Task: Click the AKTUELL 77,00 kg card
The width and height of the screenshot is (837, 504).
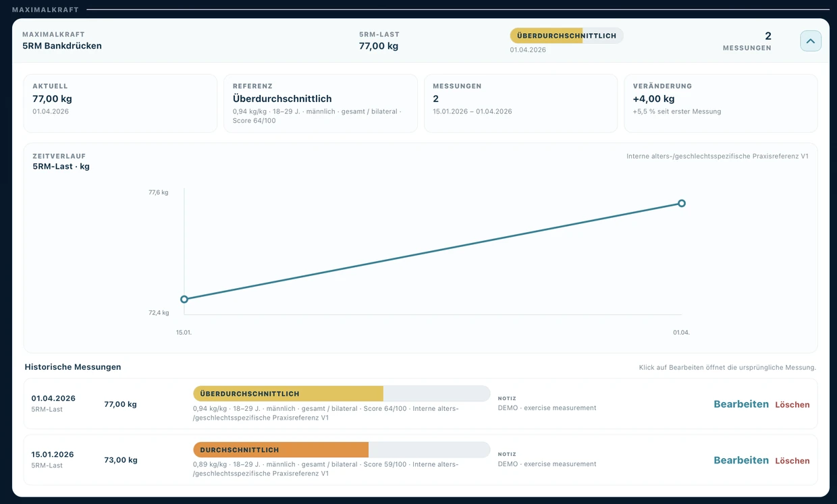Action: click(120, 103)
